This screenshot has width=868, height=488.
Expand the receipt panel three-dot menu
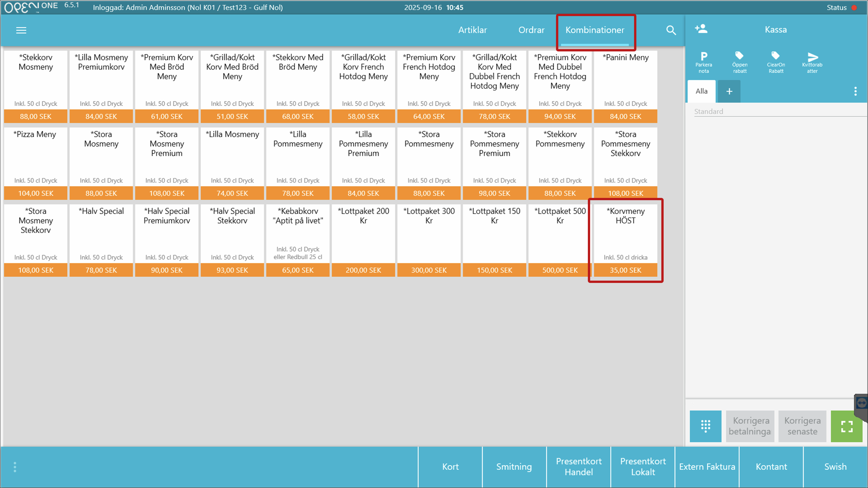coord(855,91)
